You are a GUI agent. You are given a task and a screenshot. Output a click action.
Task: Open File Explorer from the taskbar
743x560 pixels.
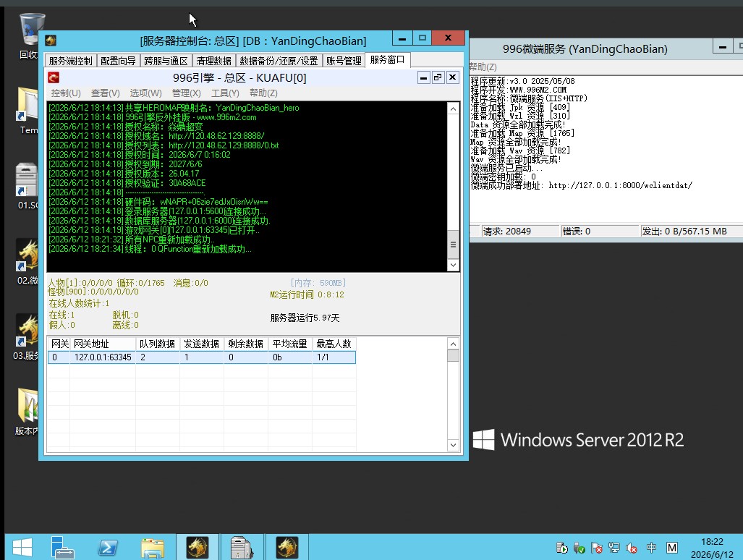pyautogui.click(x=153, y=548)
